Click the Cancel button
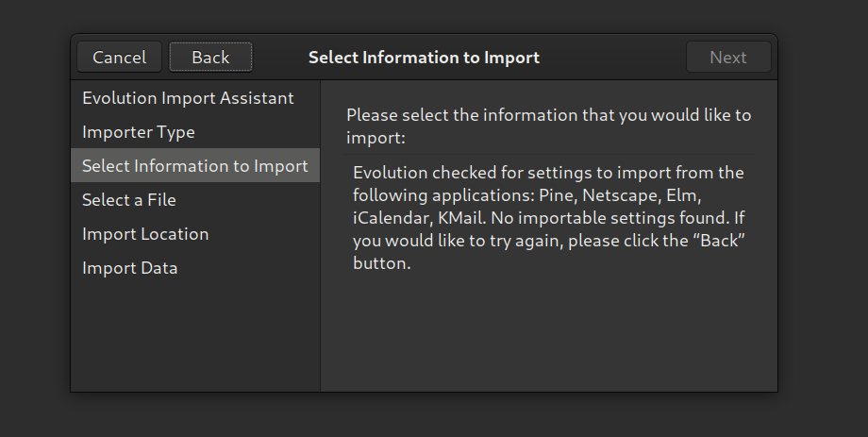The height and width of the screenshot is (437, 868). (x=119, y=58)
